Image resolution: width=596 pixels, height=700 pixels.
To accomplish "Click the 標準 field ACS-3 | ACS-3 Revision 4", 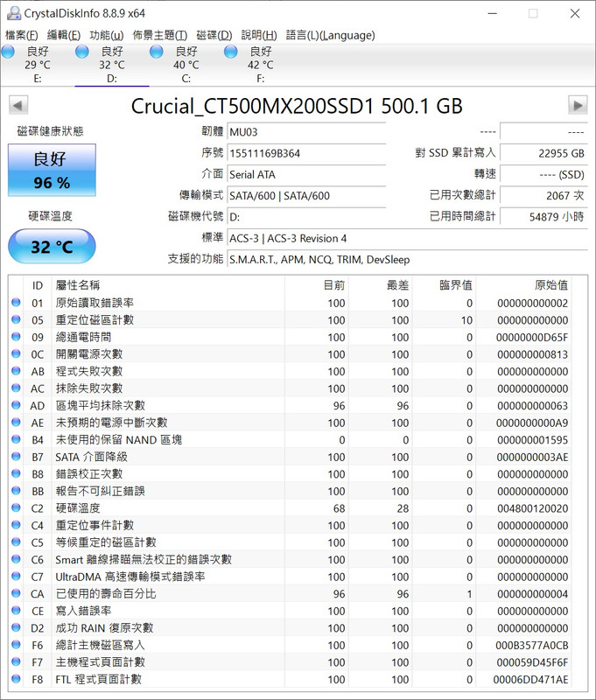I will (408, 238).
